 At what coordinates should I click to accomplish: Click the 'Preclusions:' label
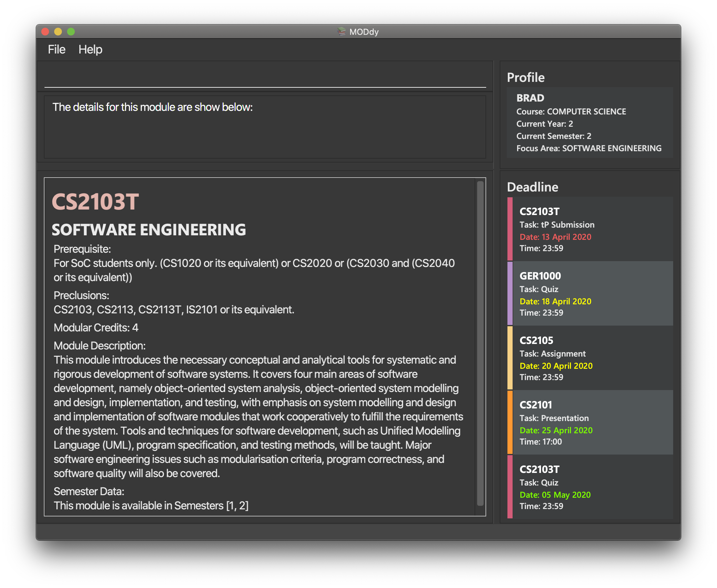click(81, 295)
